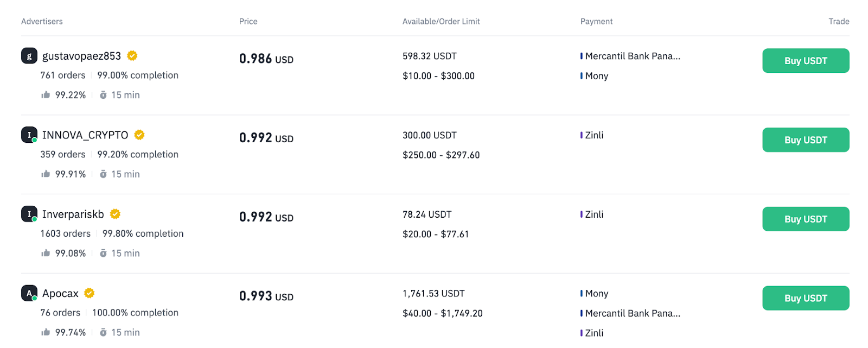Click Inverpariskb's avatar icon
The height and width of the screenshot is (348, 868).
(x=29, y=214)
